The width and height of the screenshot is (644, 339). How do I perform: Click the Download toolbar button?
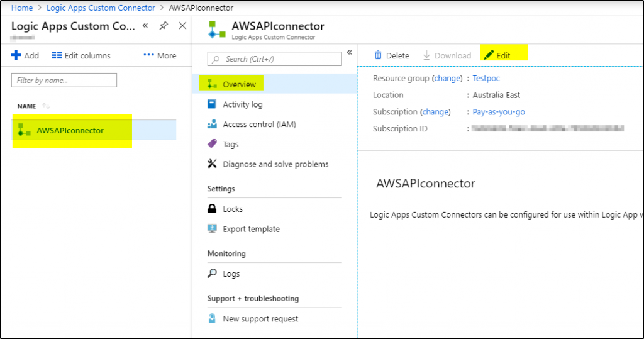(x=447, y=55)
